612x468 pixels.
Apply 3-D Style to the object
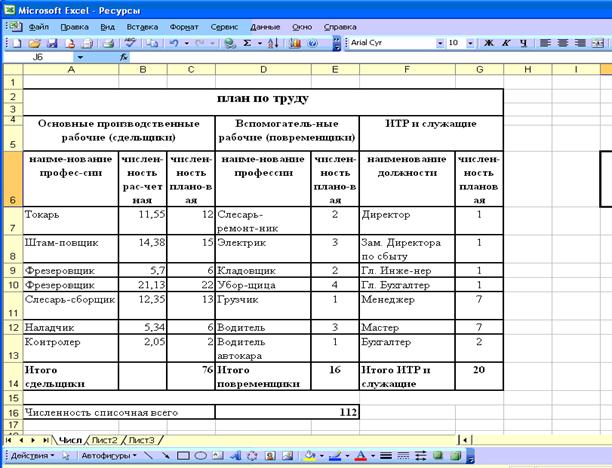[455, 456]
